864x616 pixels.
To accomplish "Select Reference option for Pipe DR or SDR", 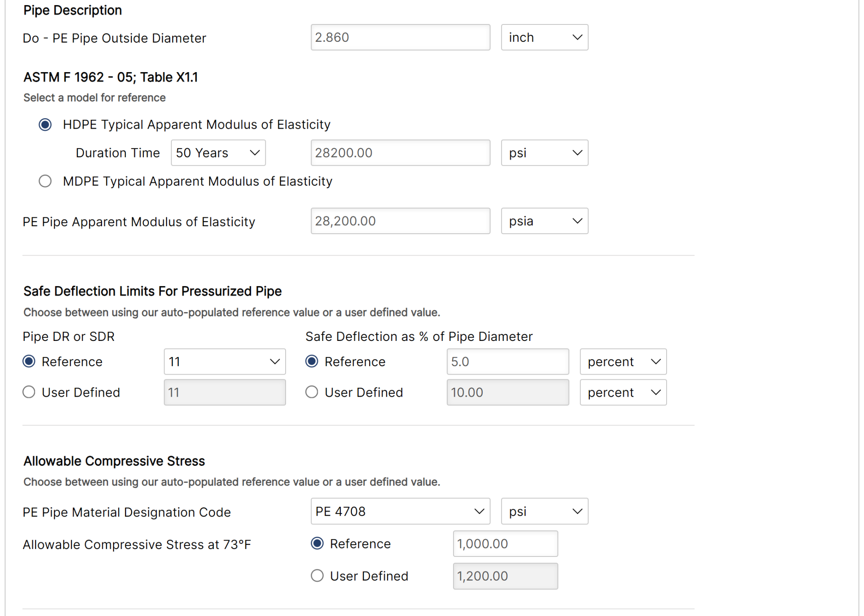I will [x=29, y=362].
